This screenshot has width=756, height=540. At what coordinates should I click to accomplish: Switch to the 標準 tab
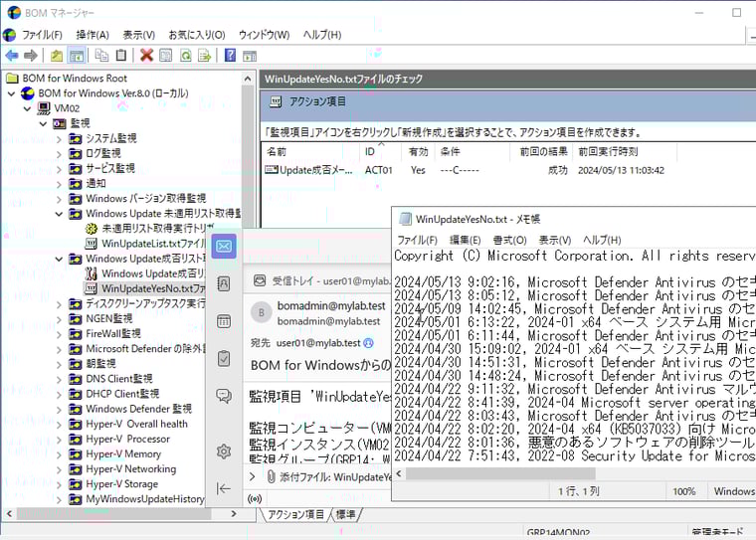pyautogui.click(x=345, y=514)
